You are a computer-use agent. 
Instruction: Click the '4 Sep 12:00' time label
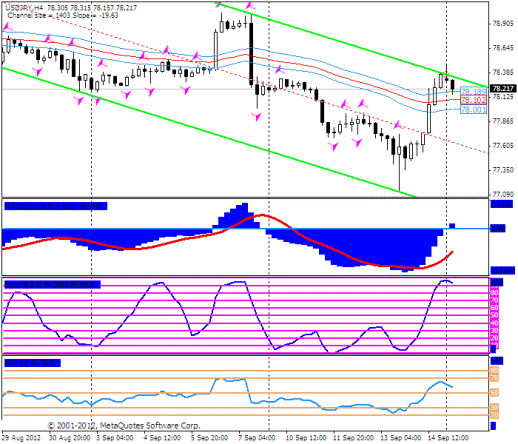pyautogui.click(x=162, y=438)
